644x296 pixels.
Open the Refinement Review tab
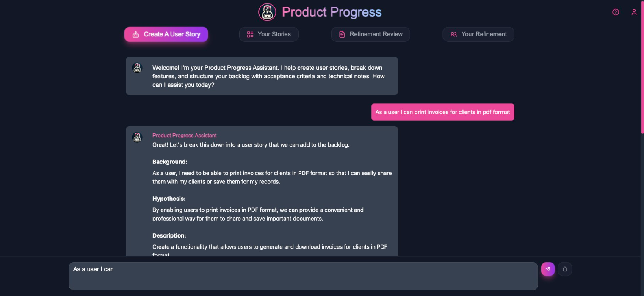click(370, 34)
